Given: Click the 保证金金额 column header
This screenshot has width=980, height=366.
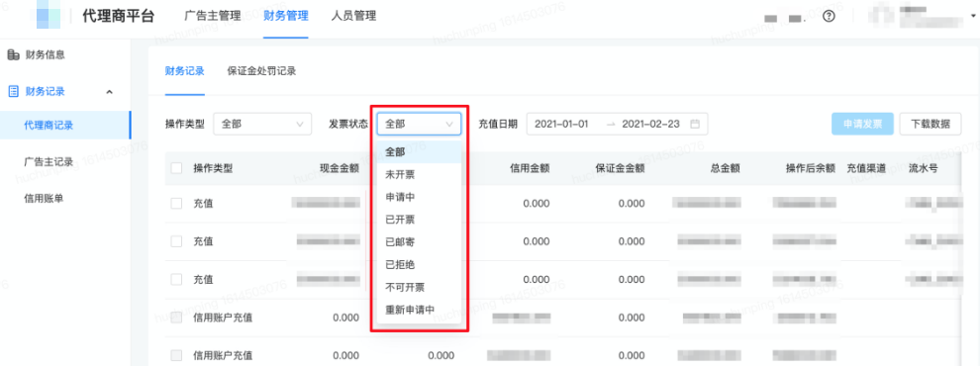Looking at the screenshot, I should (620, 168).
